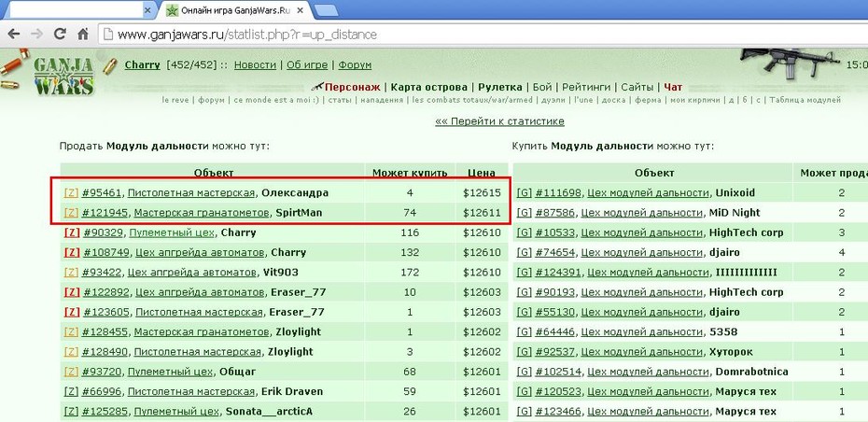868x422 pixels.
Task: Follow the Перейти к статистике link
Action: 499,121
